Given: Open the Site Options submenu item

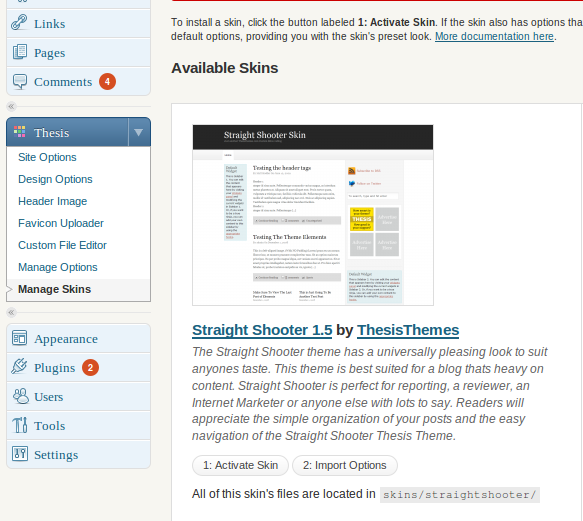Looking at the screenshot, I should click(47, 157).
